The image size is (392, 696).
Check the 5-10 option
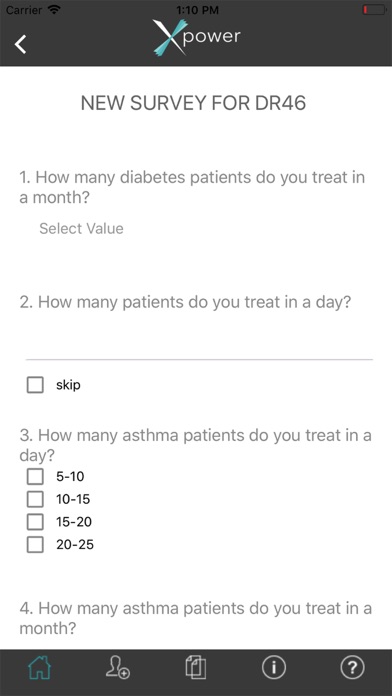click(x=35, y=477)
